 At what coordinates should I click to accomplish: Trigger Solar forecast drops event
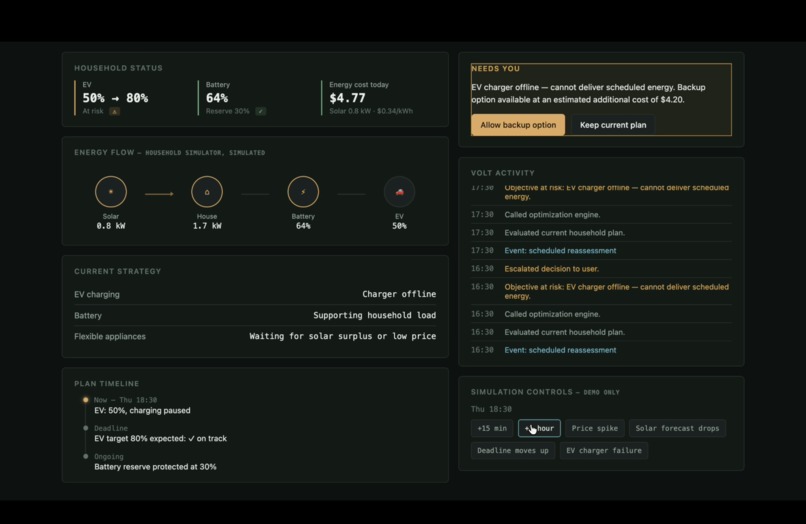click(677, 428)
